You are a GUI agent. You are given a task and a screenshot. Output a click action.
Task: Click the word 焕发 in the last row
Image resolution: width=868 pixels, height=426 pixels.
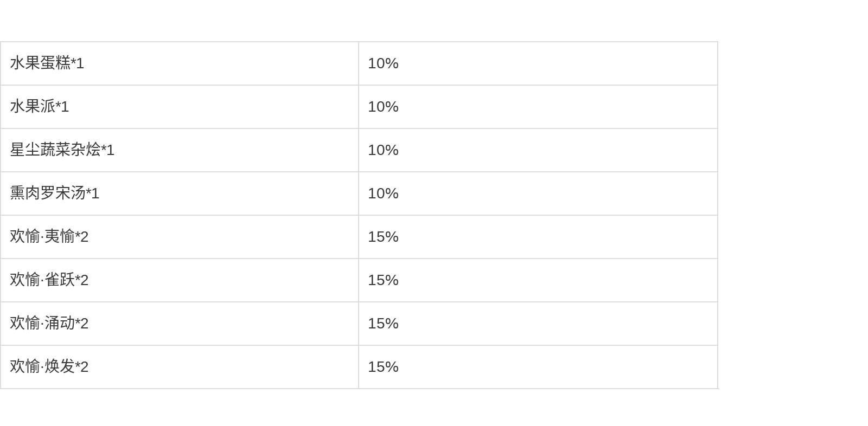pyautogui.click(x=60, y=367)
